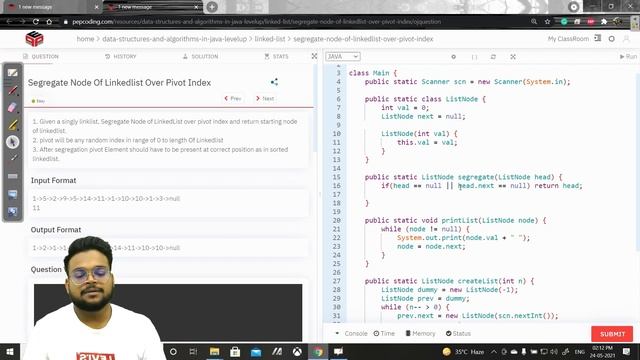Click the home breadcrumb link
Screen dimensions: 640x360
[85, 39]
